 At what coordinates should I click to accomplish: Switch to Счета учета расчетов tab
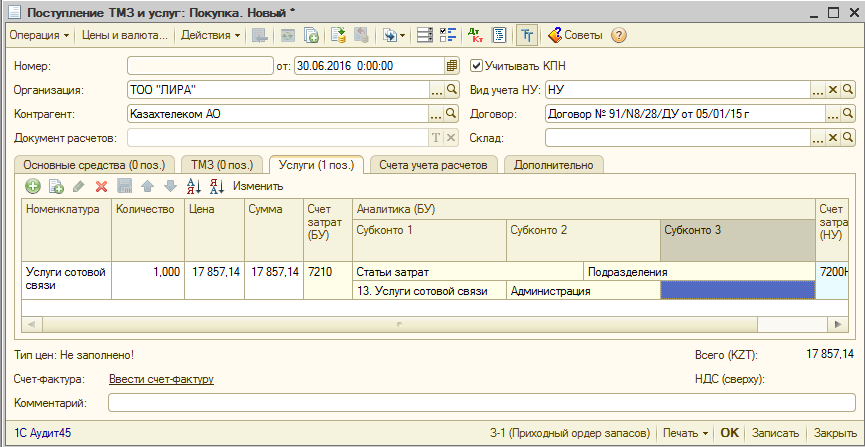pos(435,164)
